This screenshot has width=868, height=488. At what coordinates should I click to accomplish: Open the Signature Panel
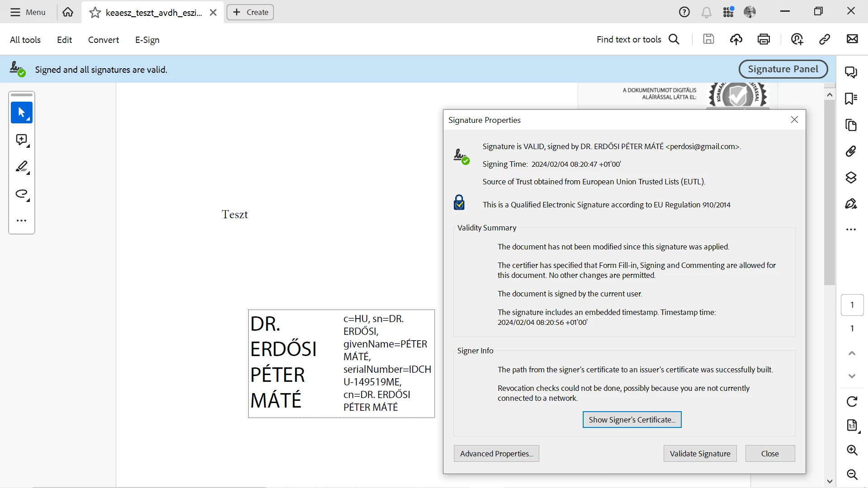tap(783, 69)
